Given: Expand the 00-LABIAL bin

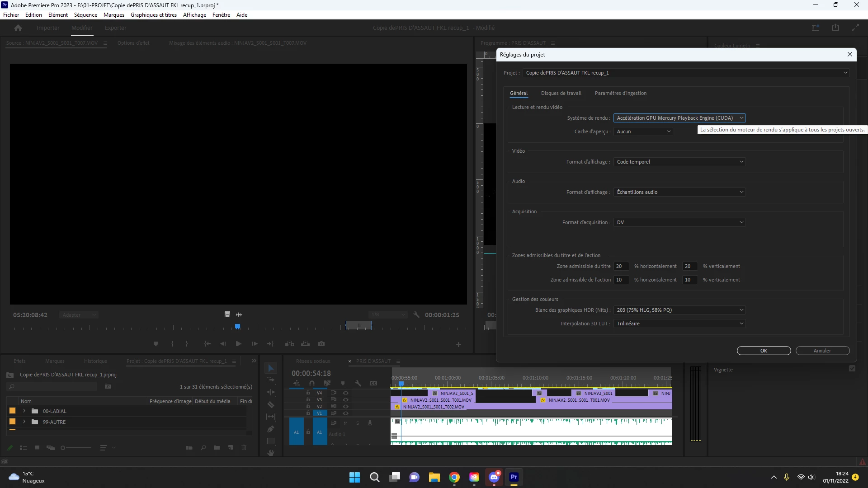Looking at the screenshot, I should (24, 411).
